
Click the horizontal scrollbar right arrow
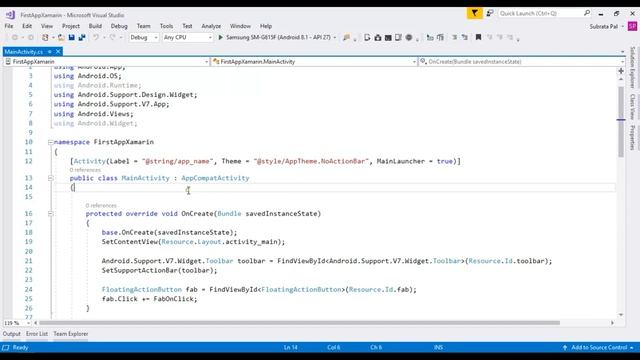coord(612,323)
